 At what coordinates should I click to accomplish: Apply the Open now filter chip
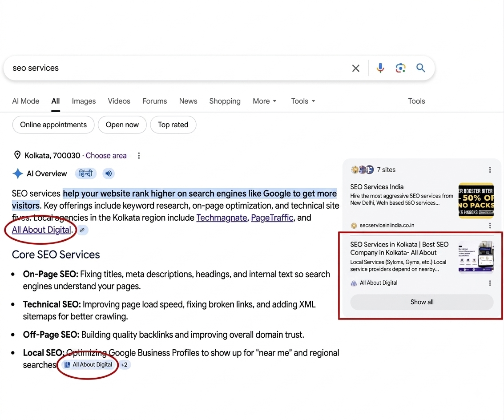coord(122,125)
